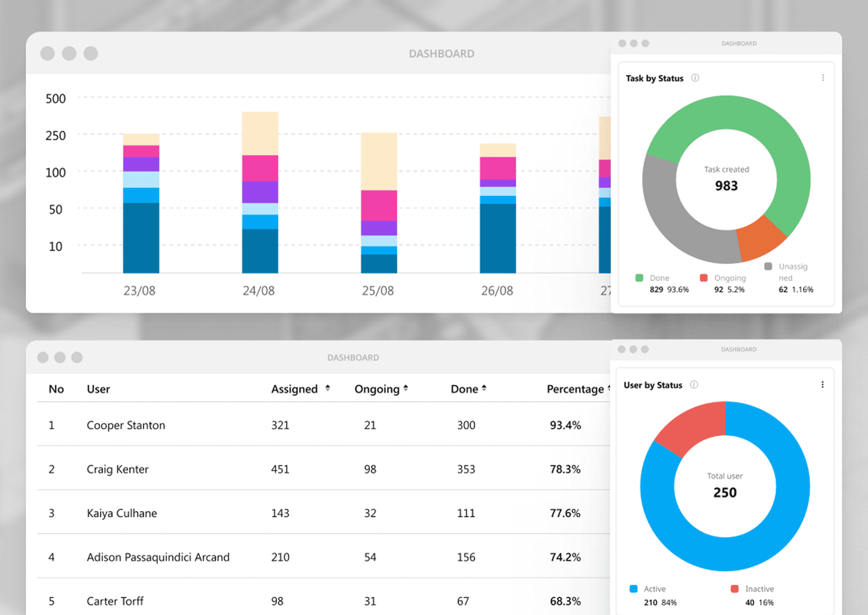Click the Active legend marker in User by Status
The image size is (868, 615).
(x=633, y=589)
